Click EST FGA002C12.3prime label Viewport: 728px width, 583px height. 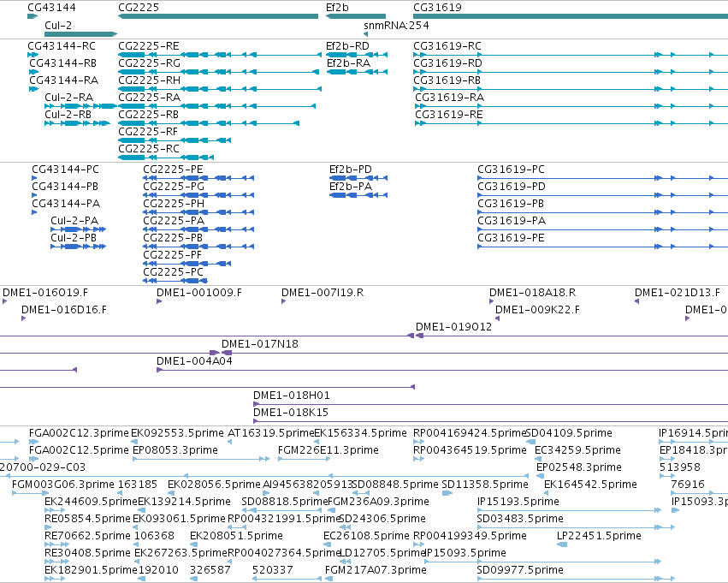[79, 433]
